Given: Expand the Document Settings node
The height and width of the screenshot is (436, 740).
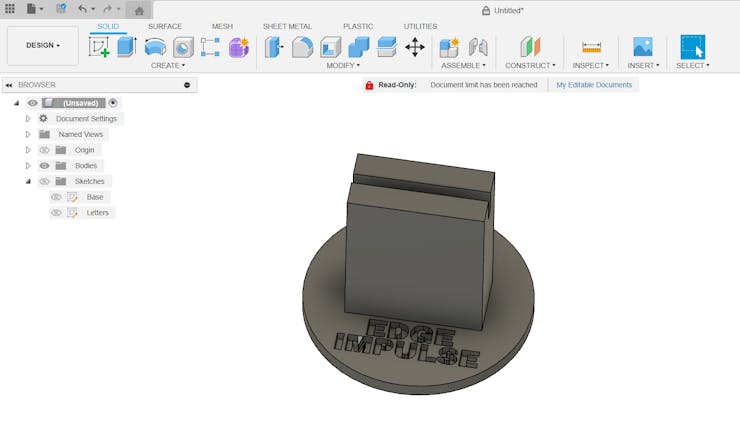Looking at the screenshot, I should click(28, 119).
